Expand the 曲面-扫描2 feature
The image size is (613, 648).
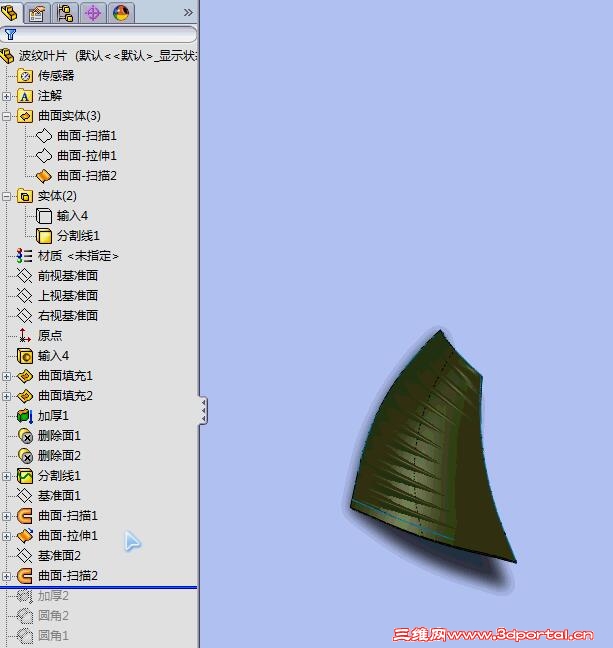click(6, 576)
